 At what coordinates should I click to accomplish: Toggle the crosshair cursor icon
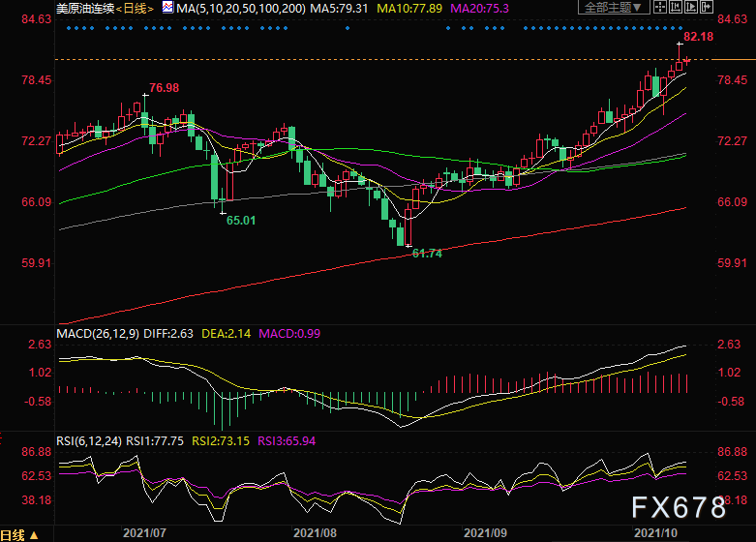click(659, 7)
